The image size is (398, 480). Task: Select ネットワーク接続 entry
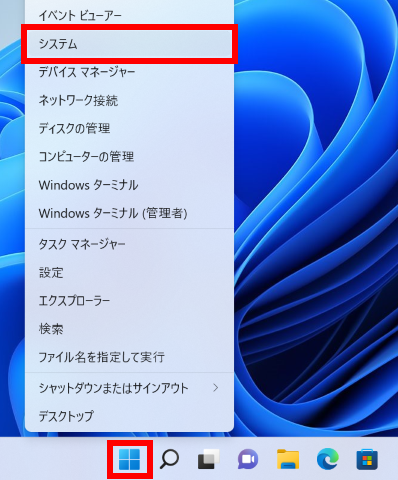[129, 100]
